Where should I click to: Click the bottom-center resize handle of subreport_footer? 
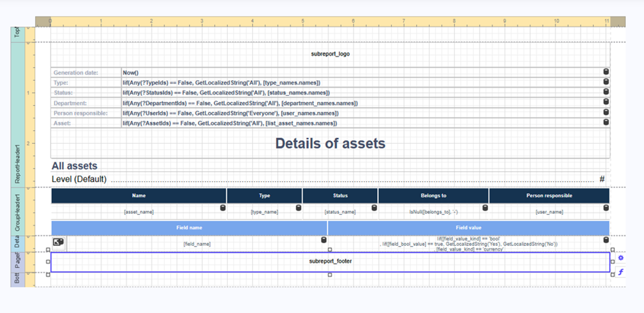330,275
